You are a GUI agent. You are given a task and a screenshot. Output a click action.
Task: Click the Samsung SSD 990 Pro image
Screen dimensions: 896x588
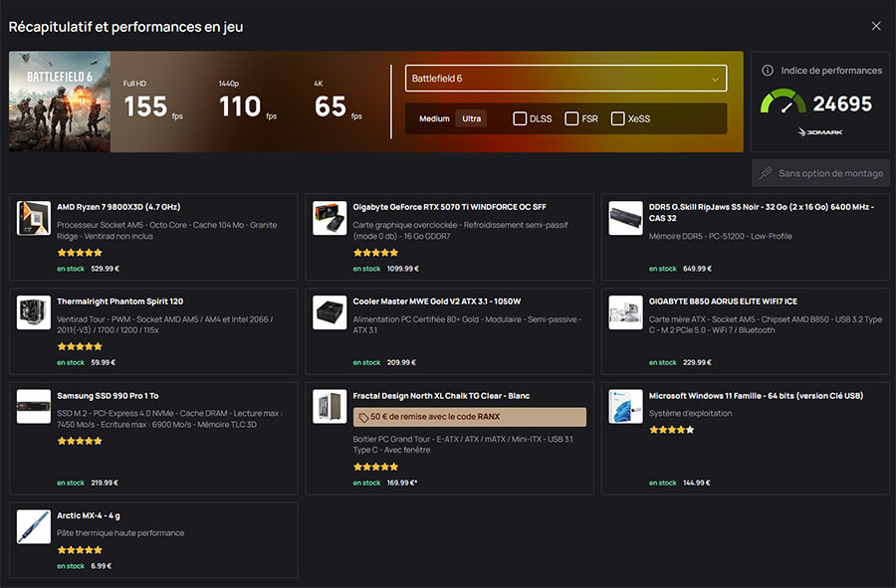pyautogui.click(x=33, y=407)
